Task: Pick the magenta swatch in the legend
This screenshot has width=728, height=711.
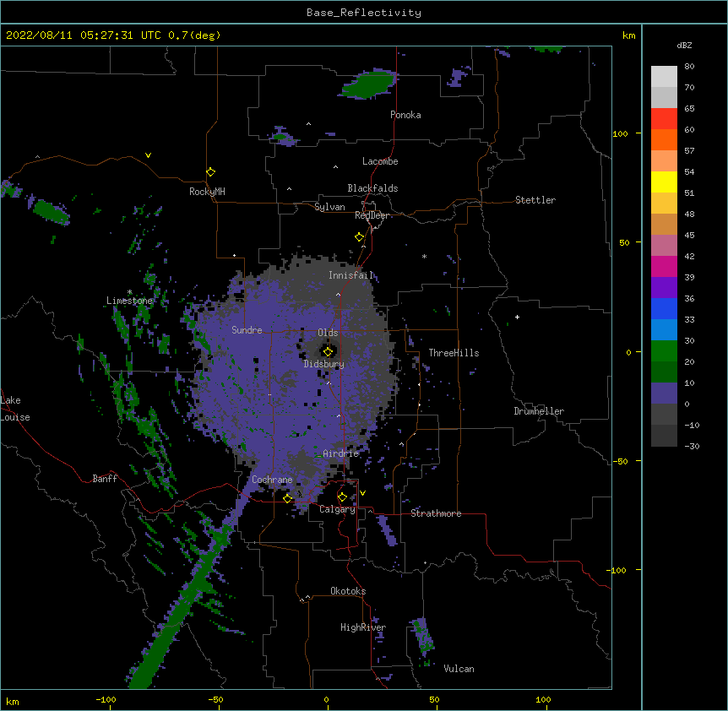Action: tap(664, 266)
